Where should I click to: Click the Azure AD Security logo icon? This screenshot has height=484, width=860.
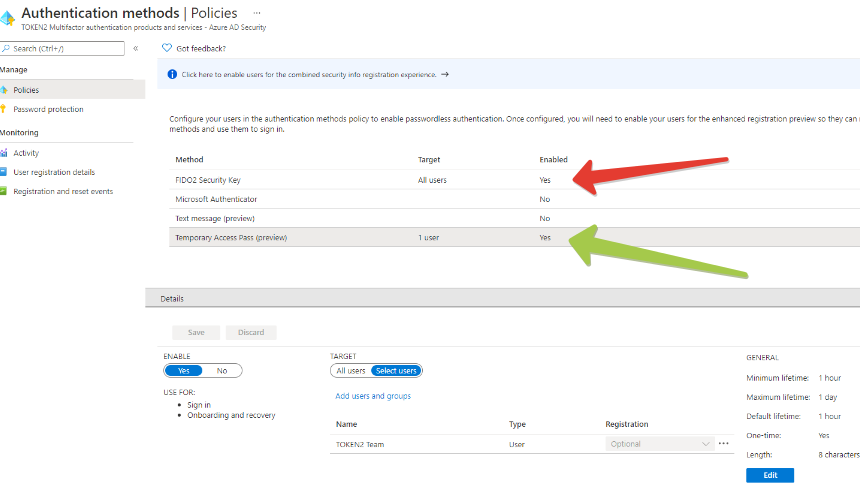7,18
